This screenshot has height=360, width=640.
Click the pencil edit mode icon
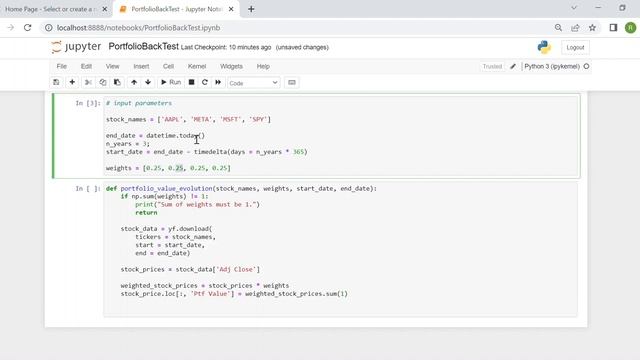513,67
